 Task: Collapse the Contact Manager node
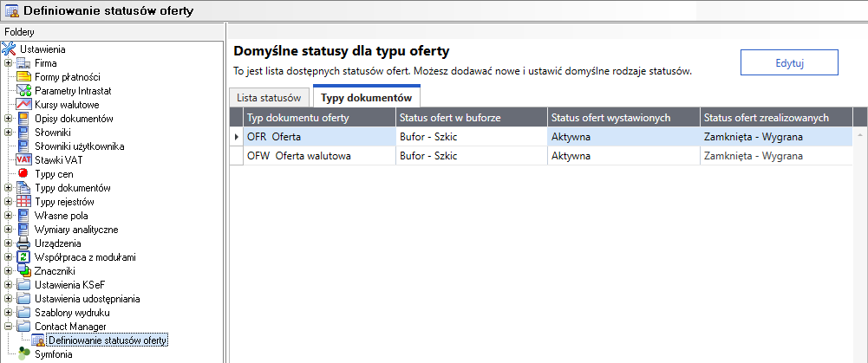tap(8, 327)
